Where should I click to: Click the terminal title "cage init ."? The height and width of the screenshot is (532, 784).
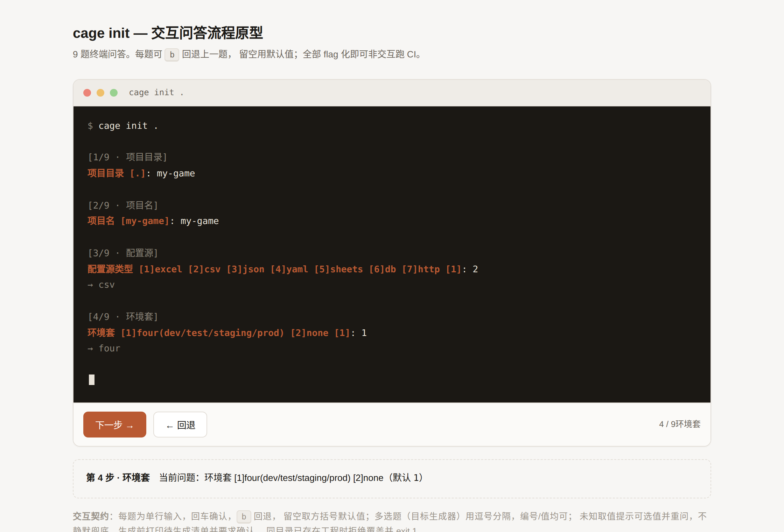point(156,92)
